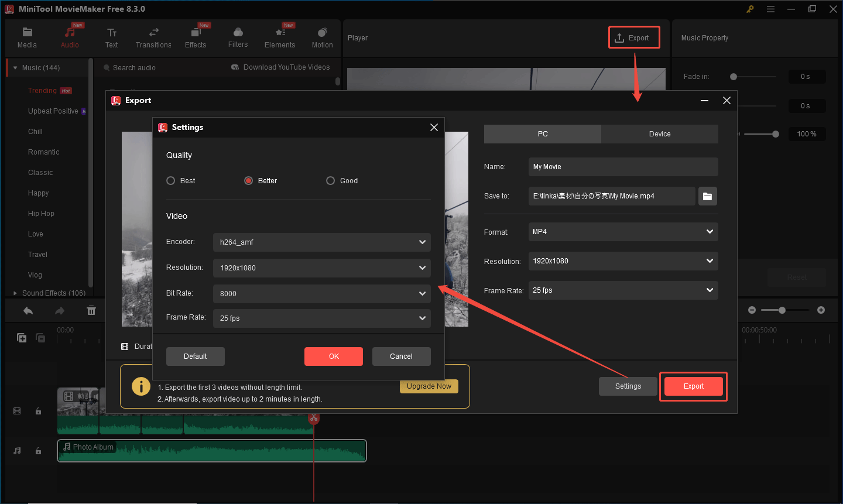Switch to the Audio tab
Screen dimensions: 843x504
[x=70, y=38]
